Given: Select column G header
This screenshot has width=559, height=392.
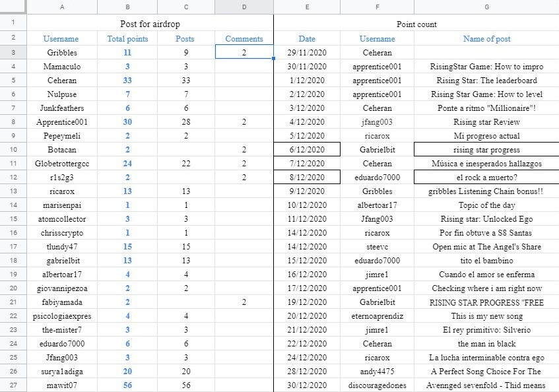Looking at the screenshot, I should pos(486,7).
